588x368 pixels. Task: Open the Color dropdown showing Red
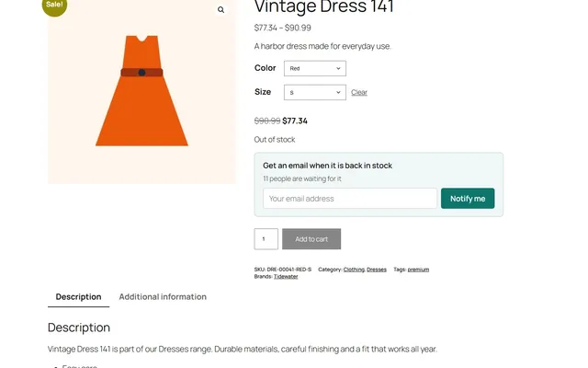click(x=314, y=68)
